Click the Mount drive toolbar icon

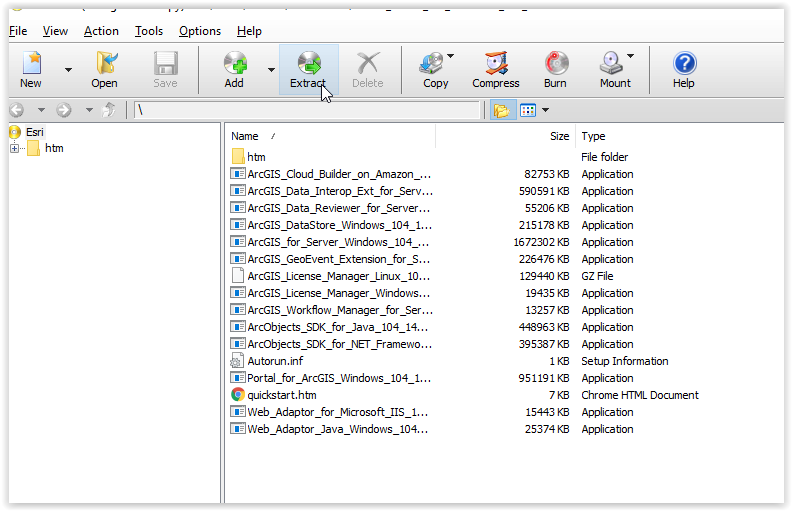611,63
